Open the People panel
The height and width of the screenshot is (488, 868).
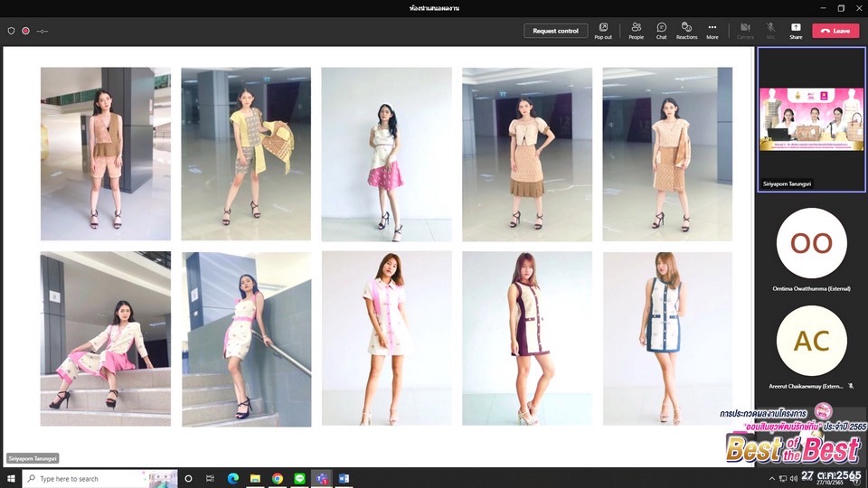(x=637, y=30)
